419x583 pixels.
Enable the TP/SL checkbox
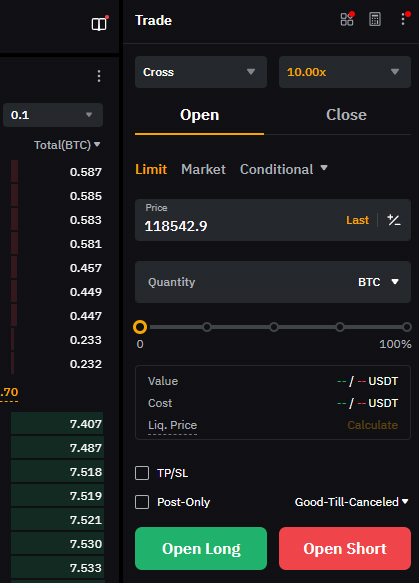142,473
